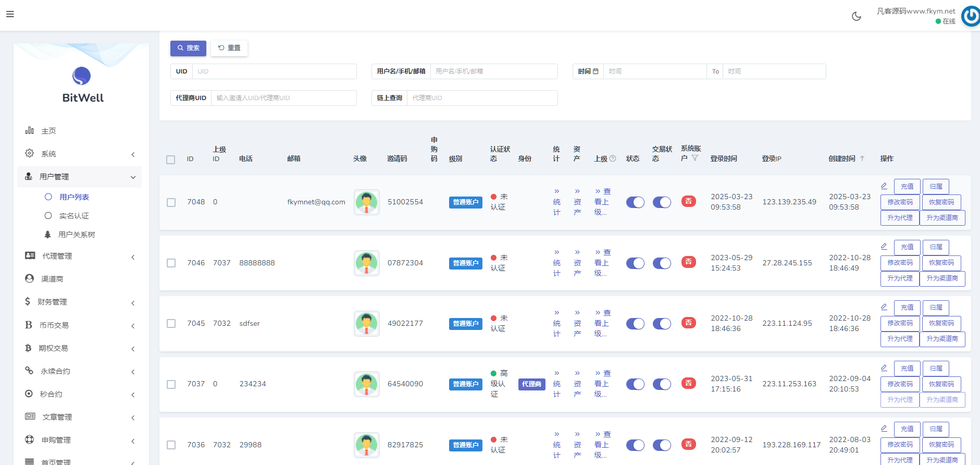
Task: Open the user profile avatar at top right
Action: [x=971, y=16]
